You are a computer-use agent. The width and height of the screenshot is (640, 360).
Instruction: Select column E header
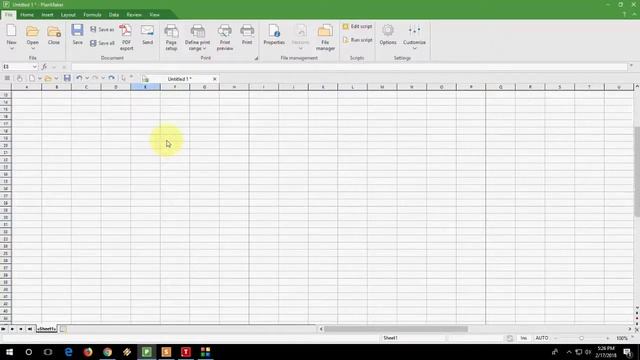click(x=145, y=87)
